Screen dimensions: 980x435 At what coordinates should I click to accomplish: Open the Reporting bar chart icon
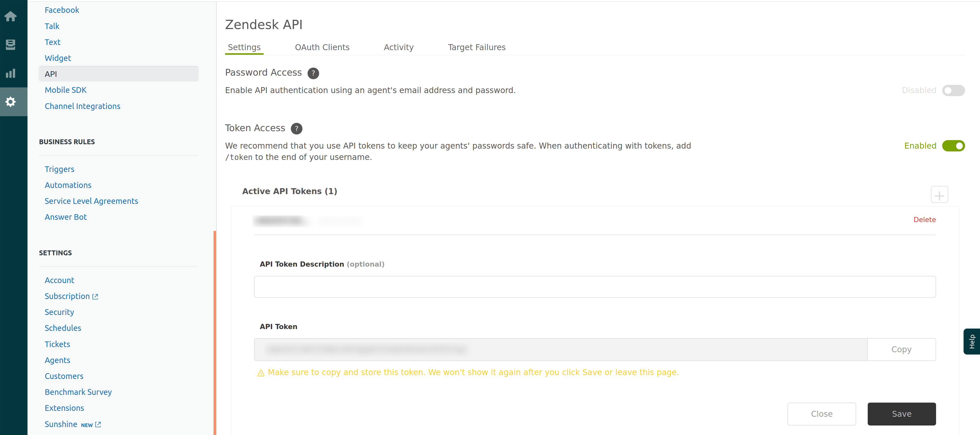[x=11, y=73]
